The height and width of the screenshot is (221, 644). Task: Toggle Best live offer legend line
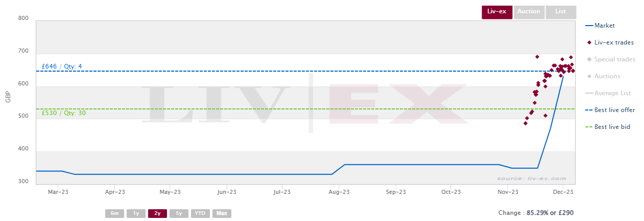pyautogui.click(x=610, y=110)
